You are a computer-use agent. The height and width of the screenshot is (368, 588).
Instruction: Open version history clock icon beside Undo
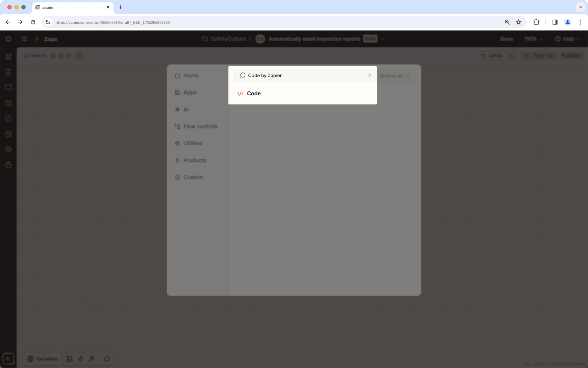[511, 56]
